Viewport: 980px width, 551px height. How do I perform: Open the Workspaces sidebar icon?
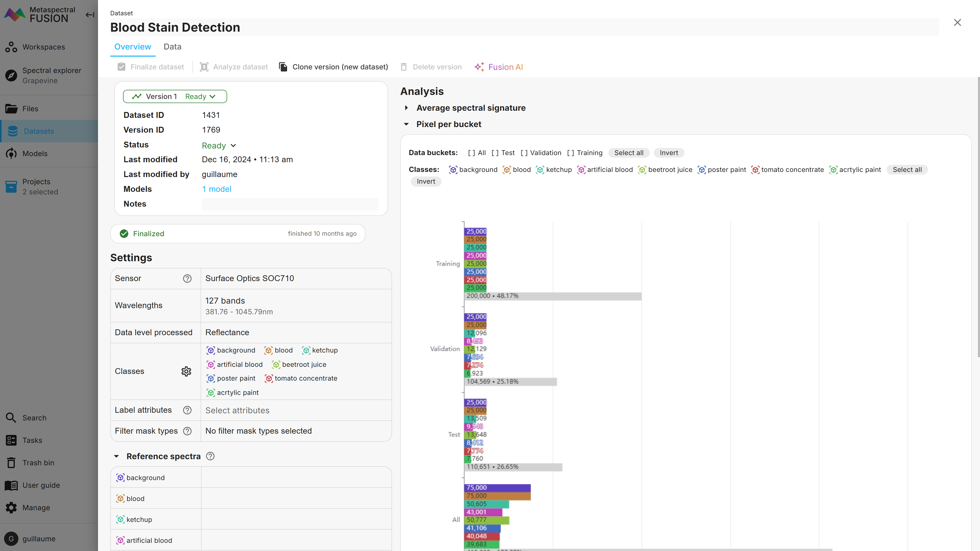(x=11, y=47)
